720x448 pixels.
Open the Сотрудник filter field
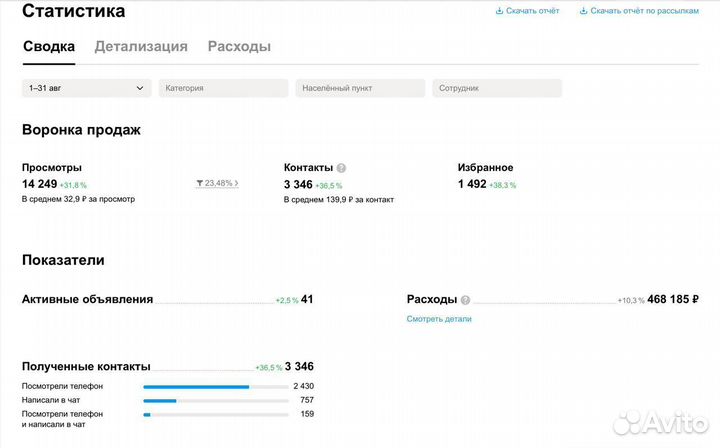[497, 88]
